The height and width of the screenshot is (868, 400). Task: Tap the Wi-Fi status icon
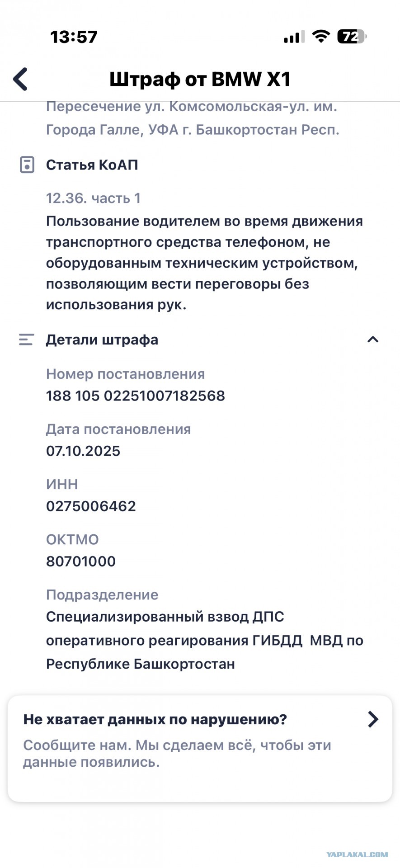pyautogui.click(x=321, y=36)
